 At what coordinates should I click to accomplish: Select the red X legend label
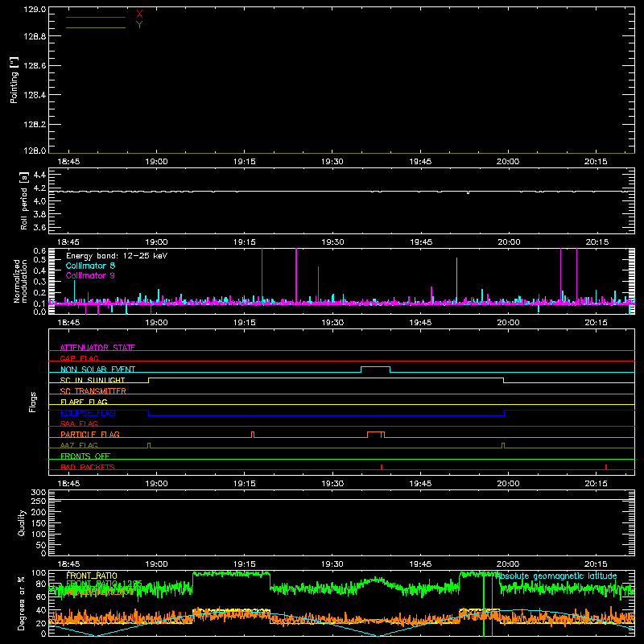click(139, 14)
